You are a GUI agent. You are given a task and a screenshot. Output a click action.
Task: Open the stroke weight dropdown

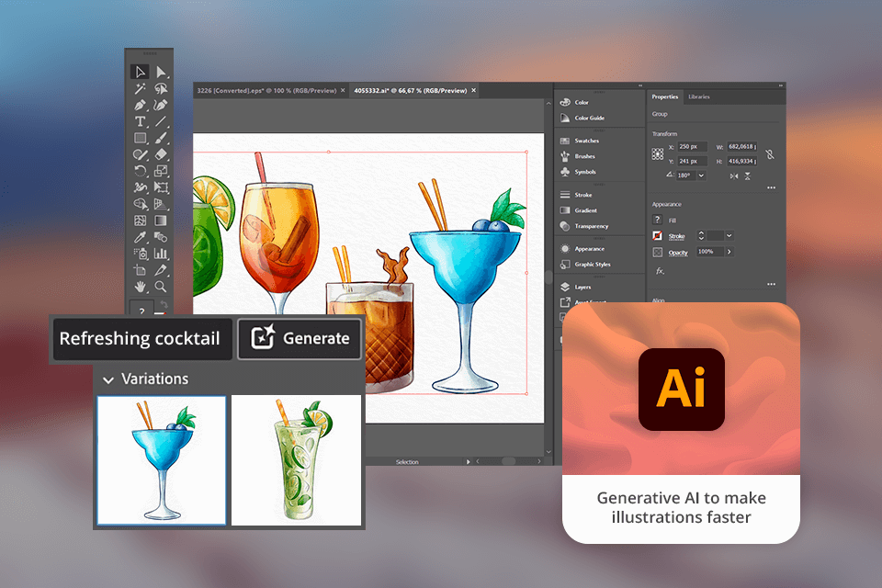(x=729, y=236)
